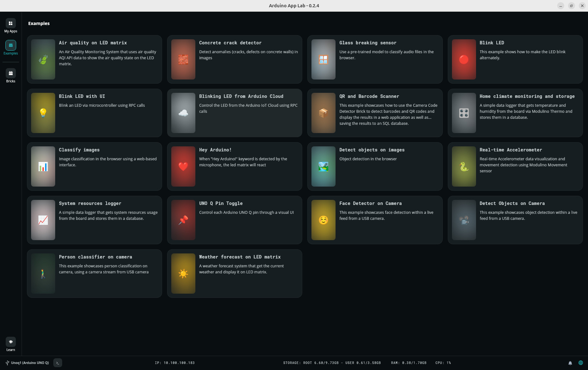Viewport: 588px width, 370px height.
Task: Open Blinking LED from Arduino Cloud title
Action: (x=241, y=96)
